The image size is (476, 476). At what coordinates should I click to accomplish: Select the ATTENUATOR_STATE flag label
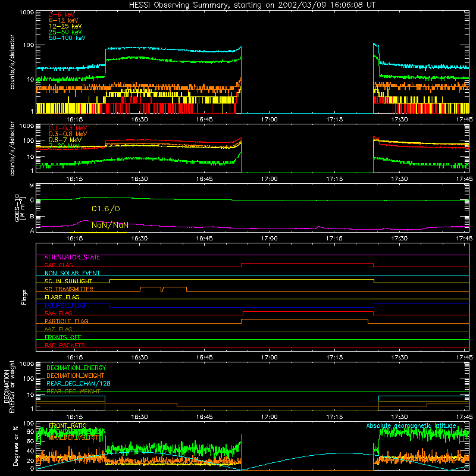(x=72, y=258)
